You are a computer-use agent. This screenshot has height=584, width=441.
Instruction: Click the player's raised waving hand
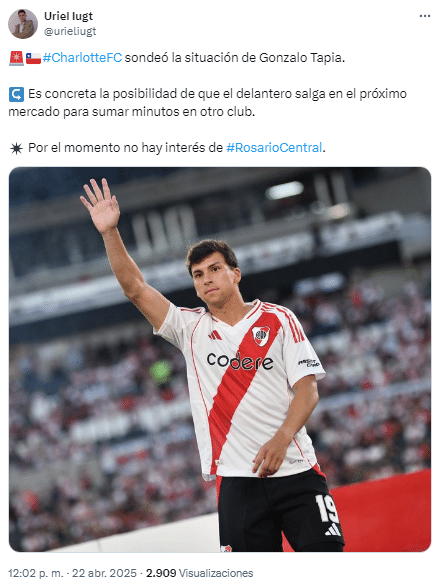(x=100, y=206)
